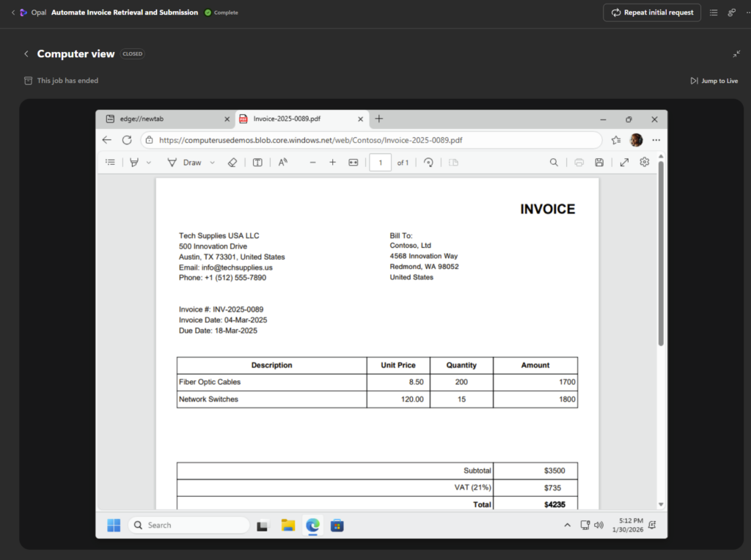This screenshot has height=560, width=751.
Task: Activate Read aloud in the PDF toolbar
Action: 282,163
